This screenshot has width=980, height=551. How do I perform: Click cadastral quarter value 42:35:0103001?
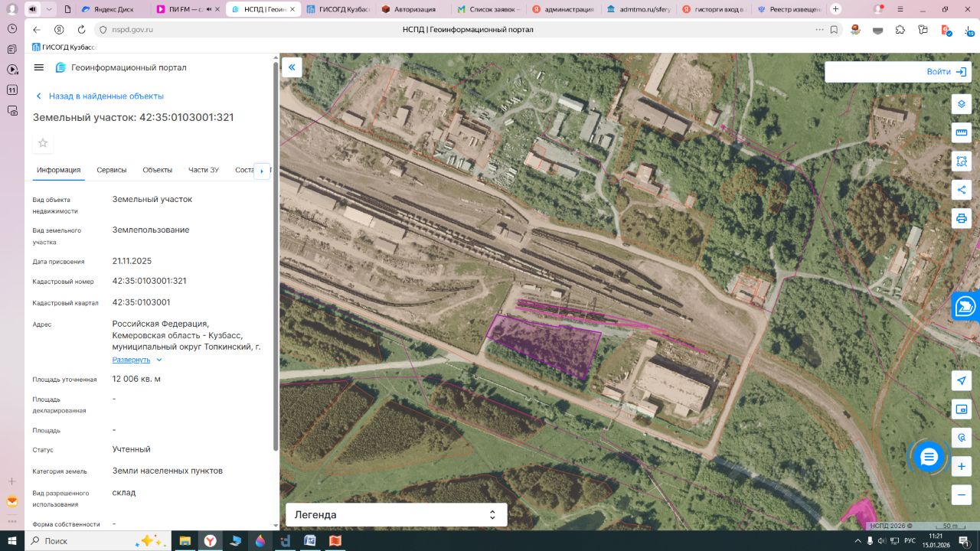142,302
